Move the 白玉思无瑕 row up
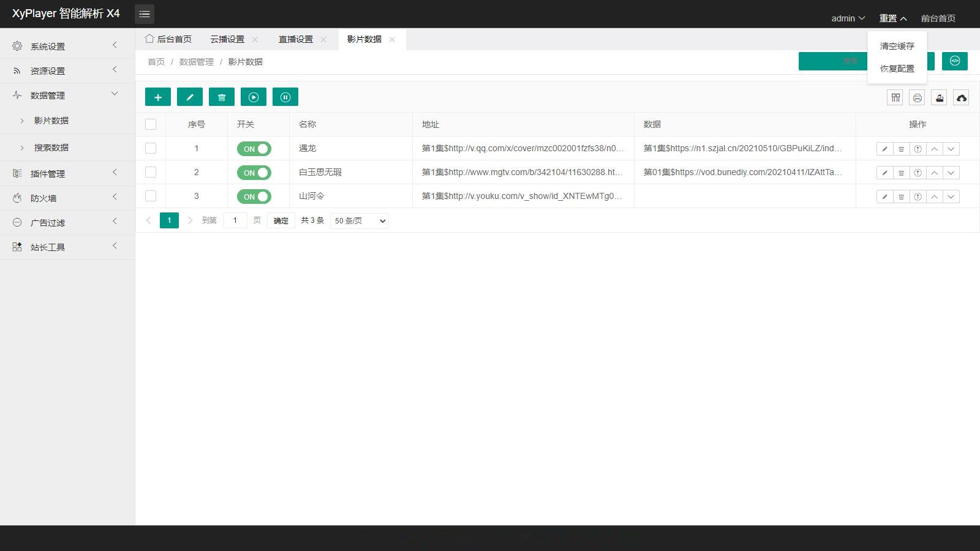The width and height of the screenshot is (980, 551). (934, 173)
